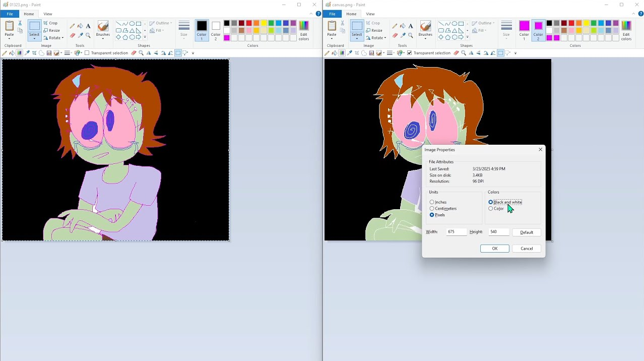644x361 pixels.
Task: Select the Text tool in 01323.png Paint window
Action: click(x=88, y=26)
